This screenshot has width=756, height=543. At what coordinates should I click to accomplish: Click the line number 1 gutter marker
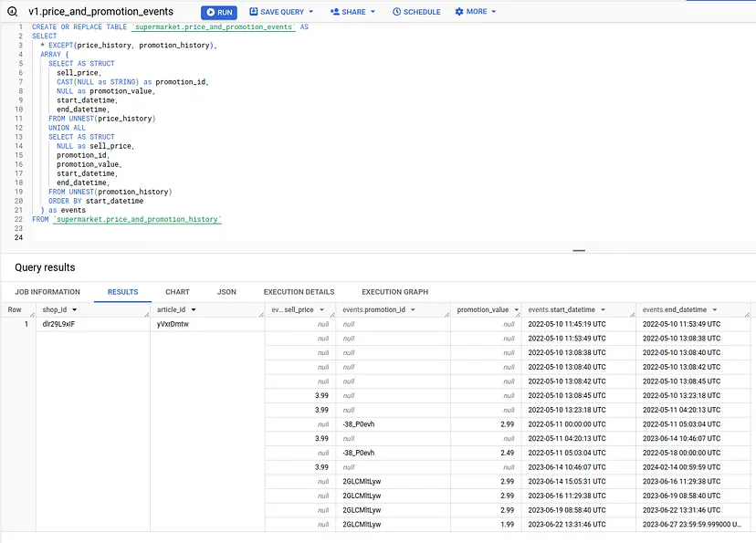[x=20, y=28]
